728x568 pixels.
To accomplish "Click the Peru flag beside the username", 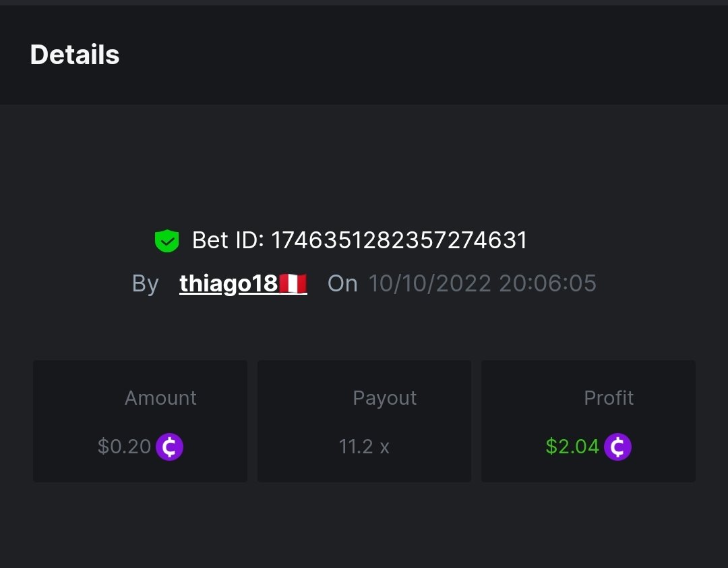I will 293,284.
